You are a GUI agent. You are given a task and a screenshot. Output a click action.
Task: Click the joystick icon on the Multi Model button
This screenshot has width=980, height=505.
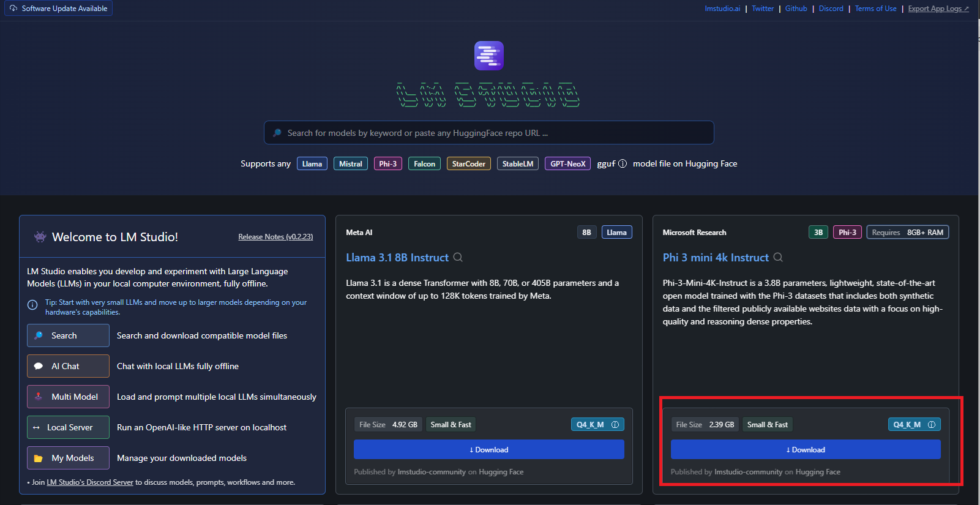point(39,396)
